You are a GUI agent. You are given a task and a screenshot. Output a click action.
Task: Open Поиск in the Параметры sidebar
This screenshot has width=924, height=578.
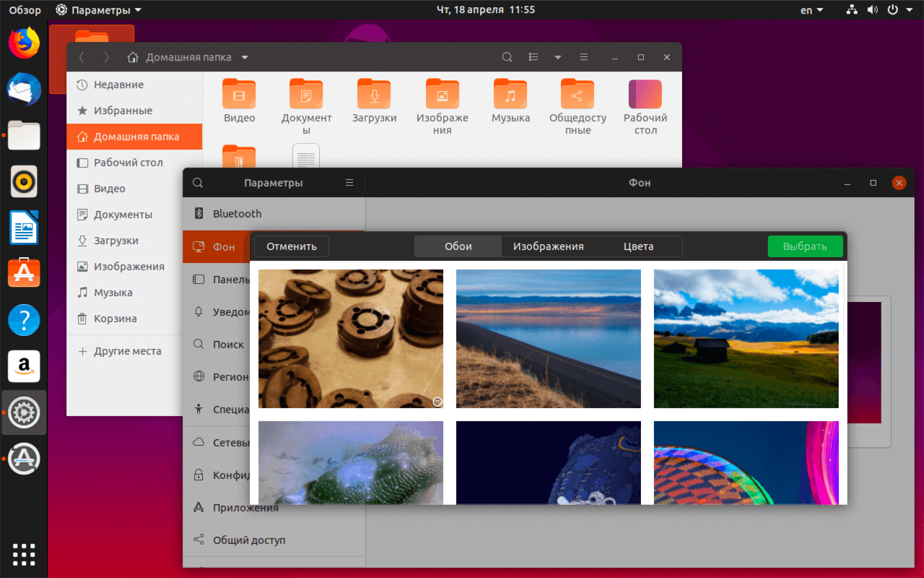[217, 345]
